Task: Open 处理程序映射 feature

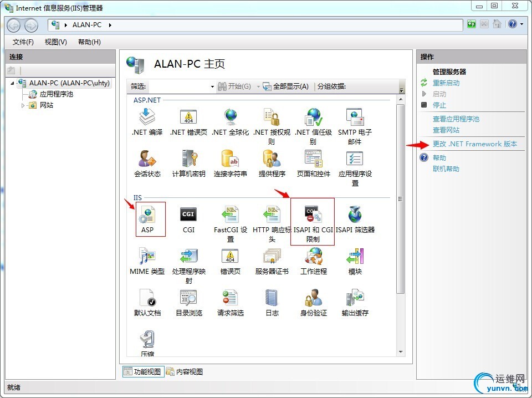Action: [x=188, y=266]
